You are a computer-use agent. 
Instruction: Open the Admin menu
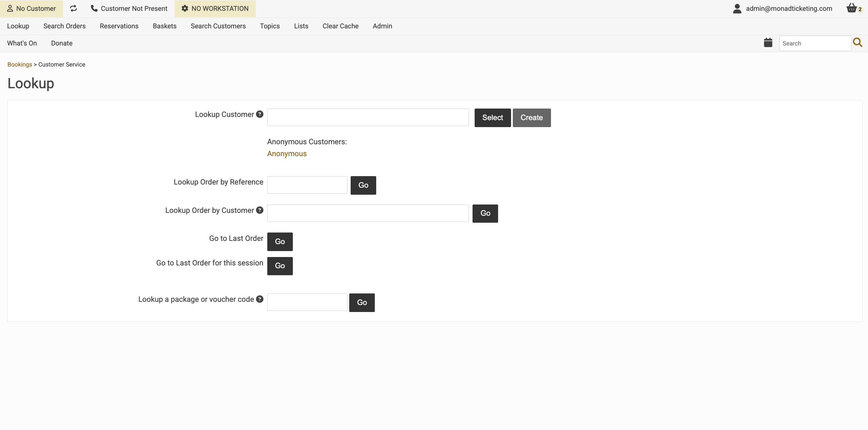(382, 26)
